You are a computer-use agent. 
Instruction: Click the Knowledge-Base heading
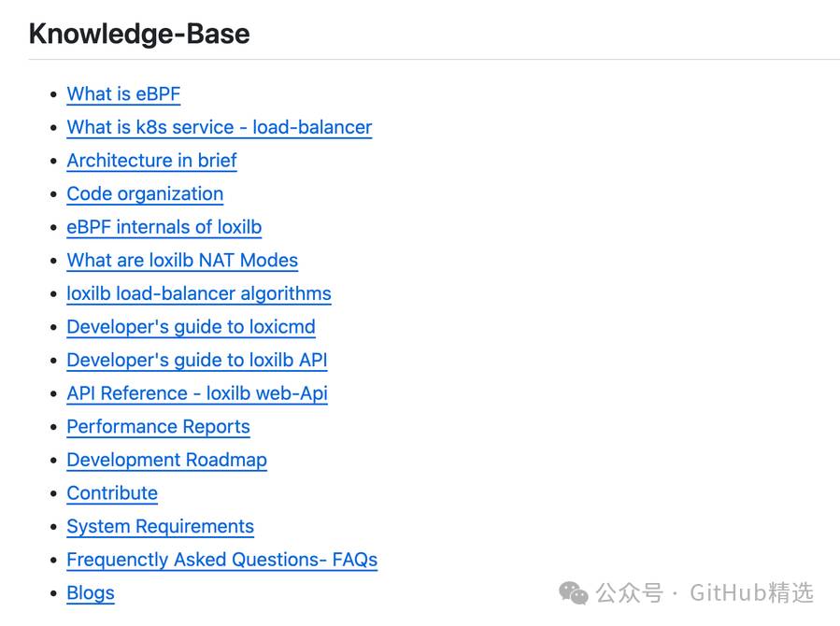(139, 34)
